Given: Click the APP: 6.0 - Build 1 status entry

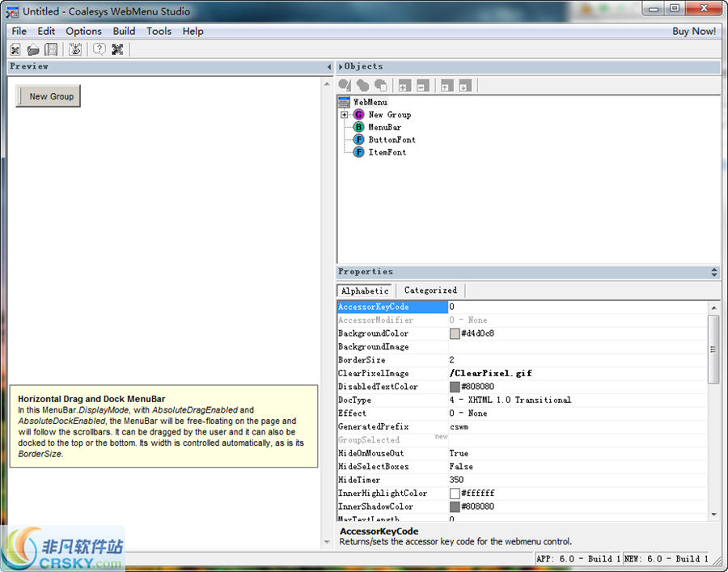Looking at the screenshot, I should click(x=578, y=558).
